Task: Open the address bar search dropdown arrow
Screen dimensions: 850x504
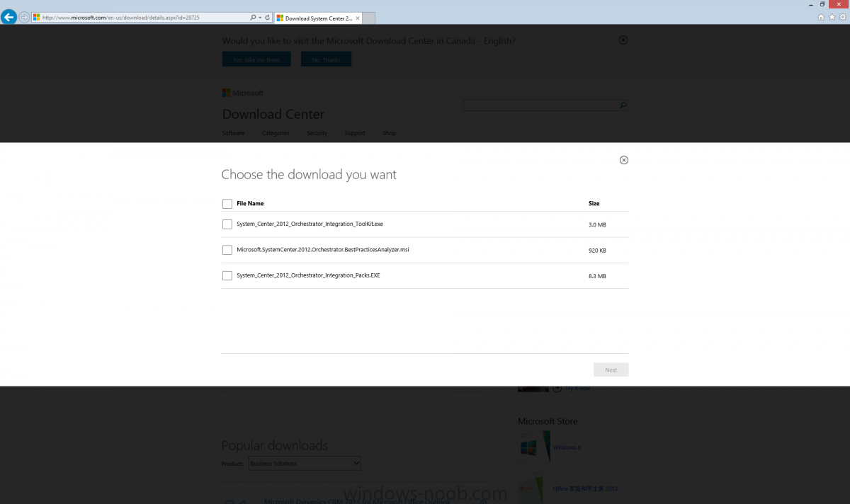Action: click(260, 18)
